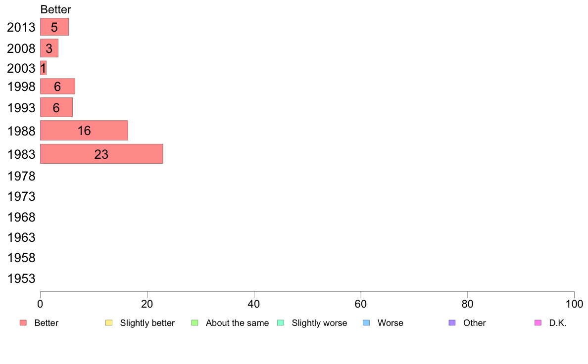This screenshot has height=364, width=588.
Task: Click the green About the same swatch
Action: [x=195, y=323]
